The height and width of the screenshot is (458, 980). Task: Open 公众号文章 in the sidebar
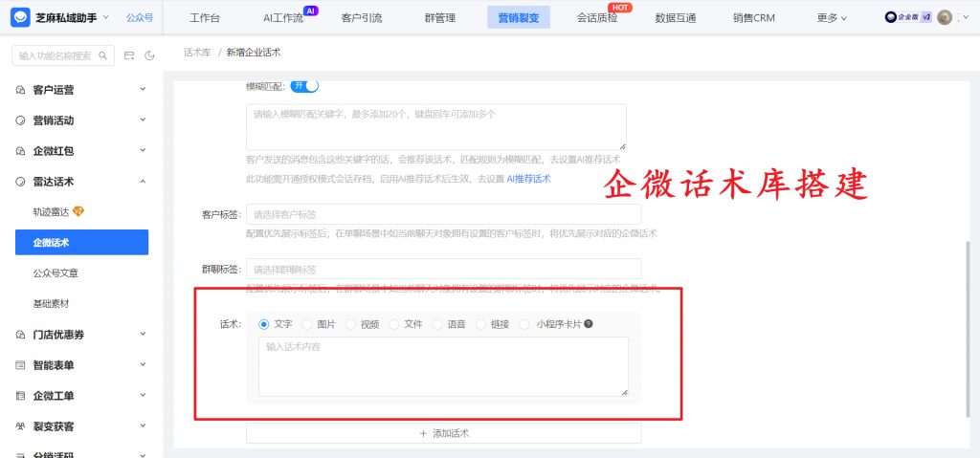[56, 273]
